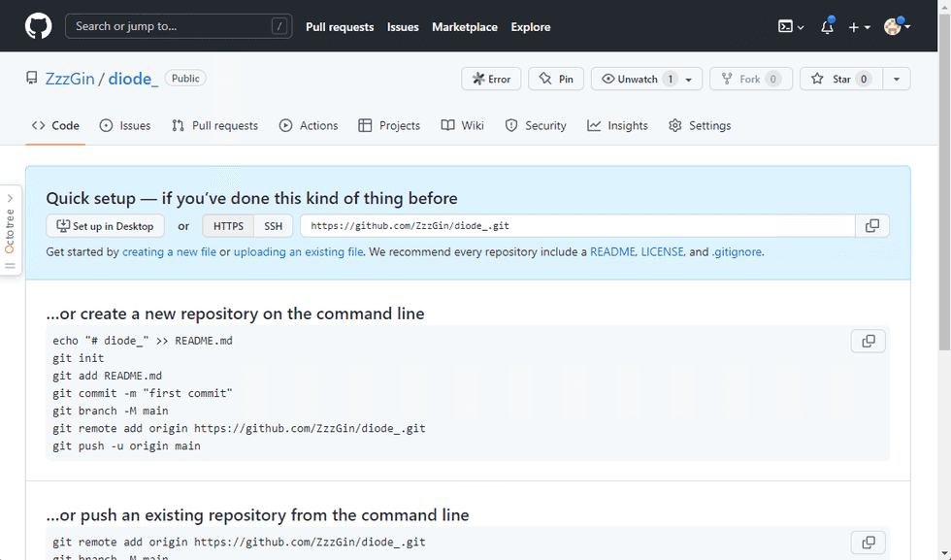This screenshot has height=560, width=951.
Task: Click the repository book icon beside ZzzGin
Action: tap(31, 79)
